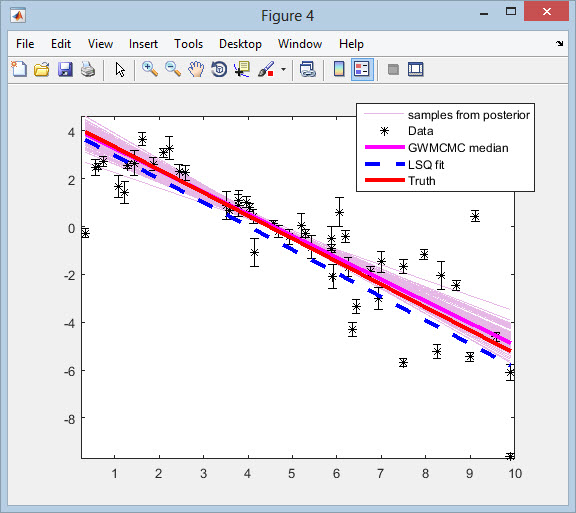This screenshot has height=513, width=576.
Task: Hide plot tools using gray square icon
Action: pos(393,69)
